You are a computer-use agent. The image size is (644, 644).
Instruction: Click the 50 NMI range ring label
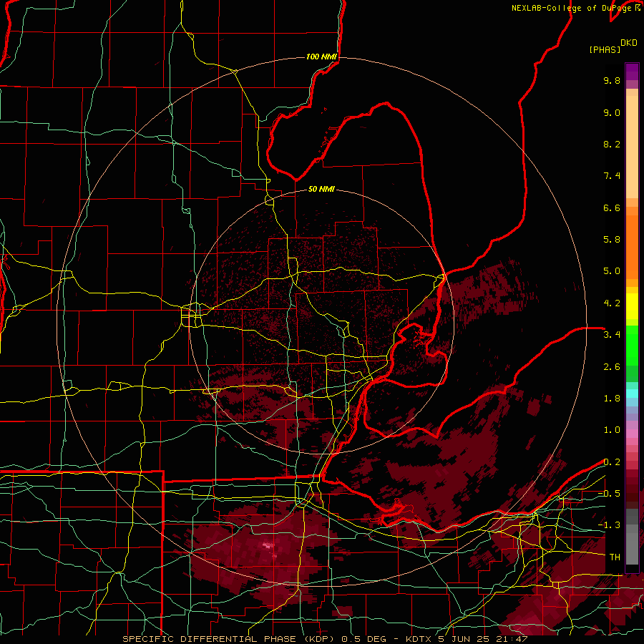click(321, 190)
